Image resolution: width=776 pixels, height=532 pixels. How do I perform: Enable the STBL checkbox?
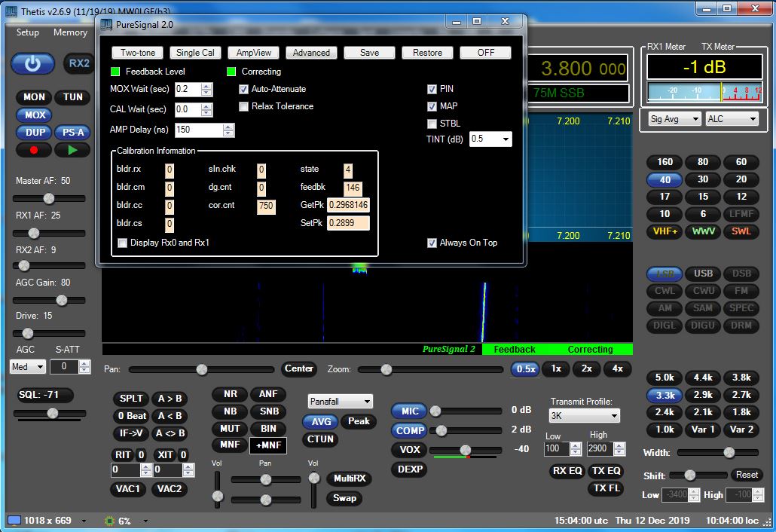432,124
